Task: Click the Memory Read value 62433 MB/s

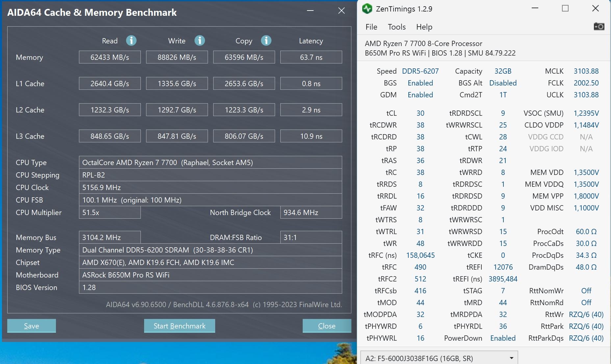Action: (110, 57)
